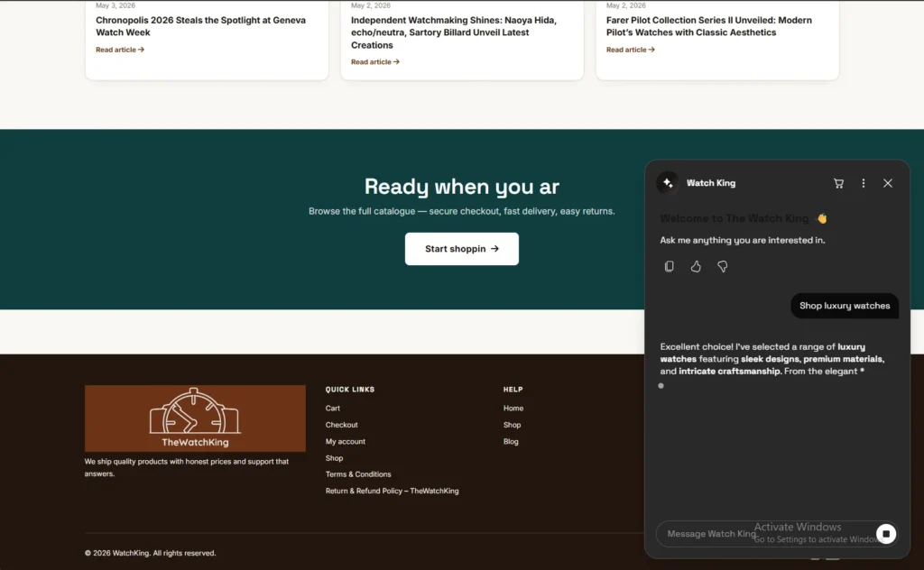Viewport: 924px width, 570px height.
Task: Go to Blog in Help section
Action: pyautogui.click(x=511, y=441)
